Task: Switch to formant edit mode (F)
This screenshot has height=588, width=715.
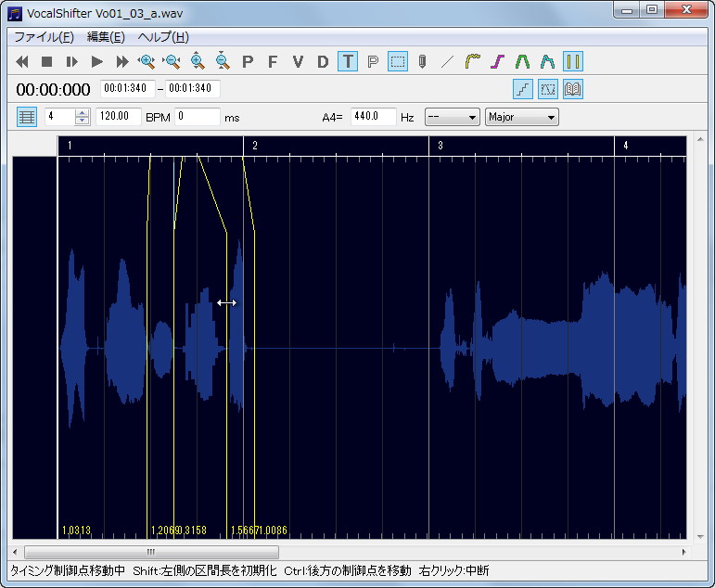Action: (x=273, y=61)
